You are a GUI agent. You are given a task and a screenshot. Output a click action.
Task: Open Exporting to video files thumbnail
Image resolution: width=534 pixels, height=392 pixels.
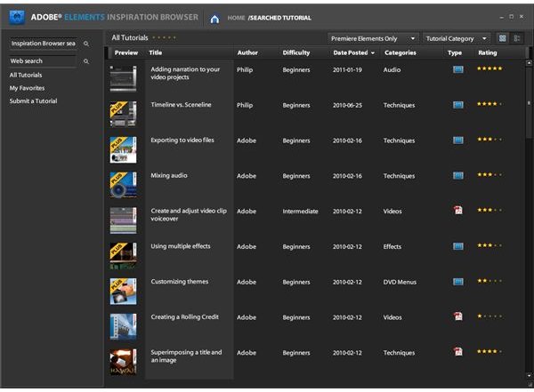click(123, 149)
